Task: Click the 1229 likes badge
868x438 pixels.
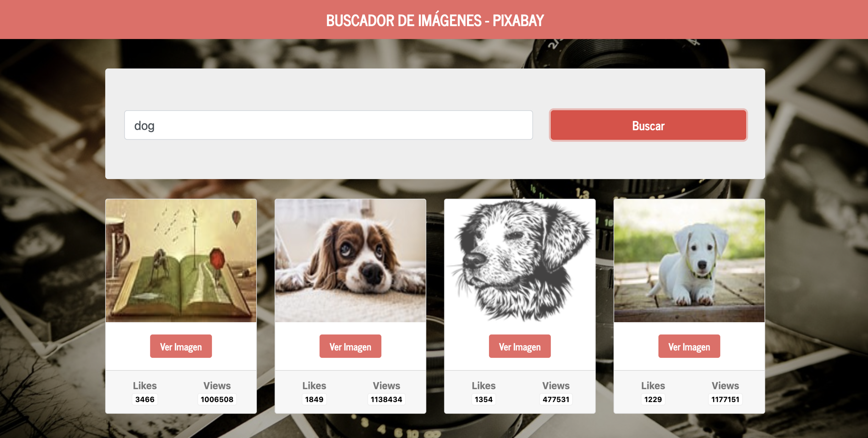Action: click(x=653, y=399)
